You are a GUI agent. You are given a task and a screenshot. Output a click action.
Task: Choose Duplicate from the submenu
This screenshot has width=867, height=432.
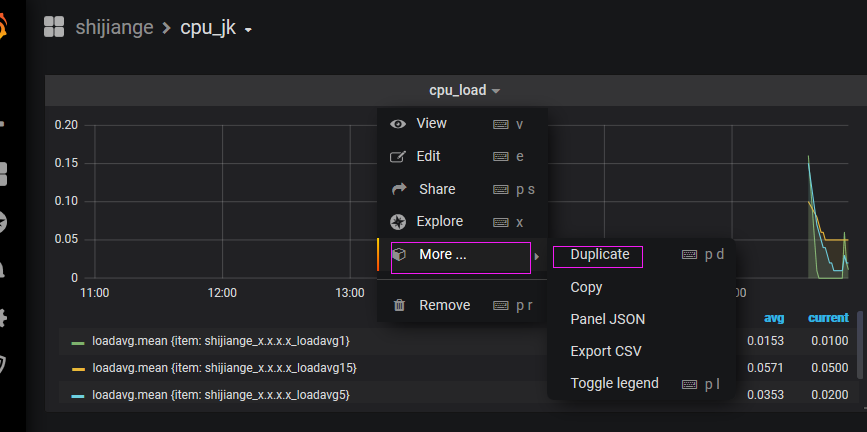coord(599,255)
